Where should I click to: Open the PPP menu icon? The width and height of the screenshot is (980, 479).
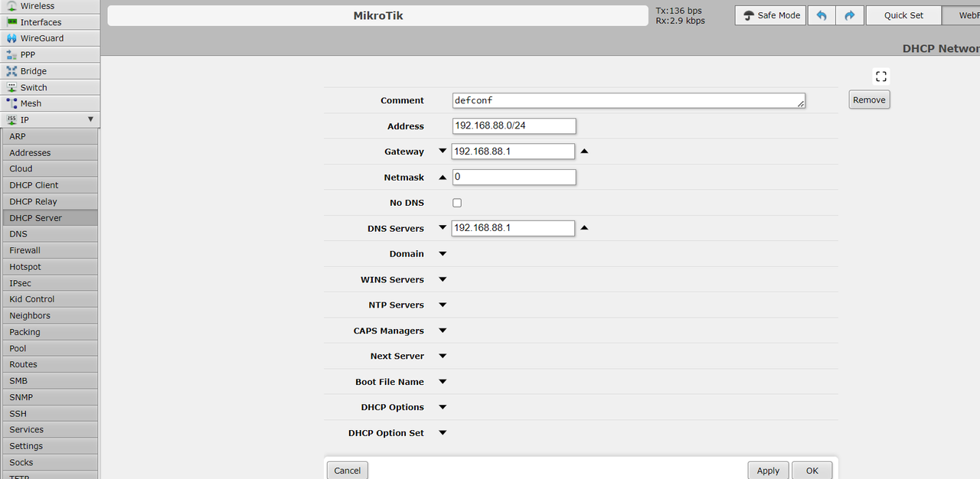tap(11, 55)
